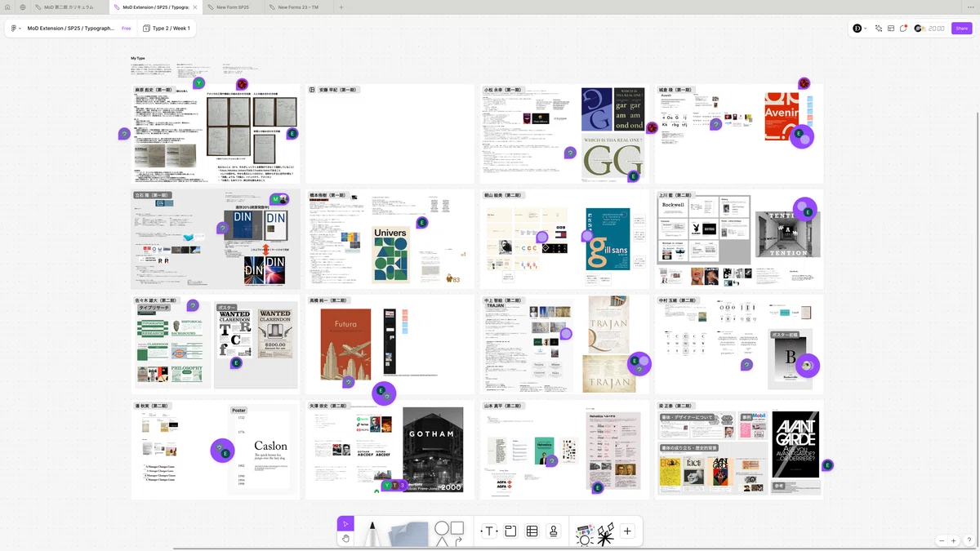
Task: Open the shapes and connectors tool
Action: (x=449, y=533)
